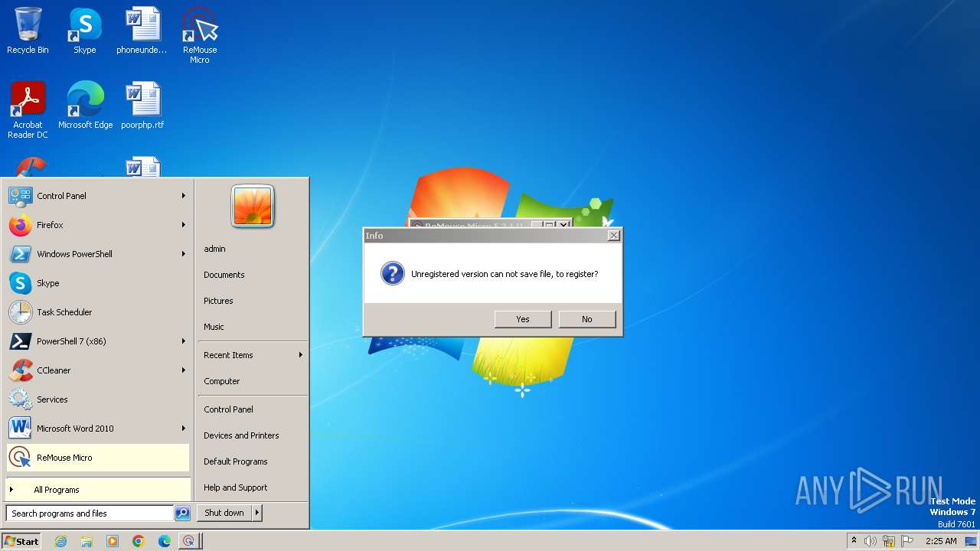Click the CCleaner icon in Start menu
Viewport: 980px width, 551px height.
[x=21, y=370]
